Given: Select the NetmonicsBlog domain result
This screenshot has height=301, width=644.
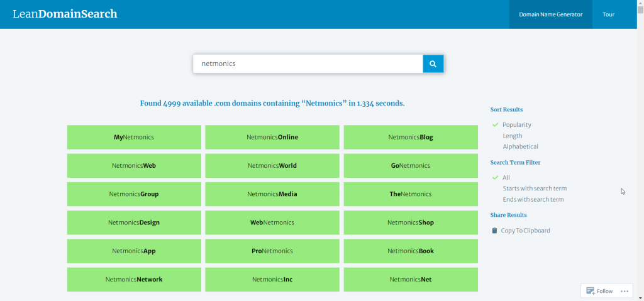Looking at the screenshot, I should pos(411,137).
